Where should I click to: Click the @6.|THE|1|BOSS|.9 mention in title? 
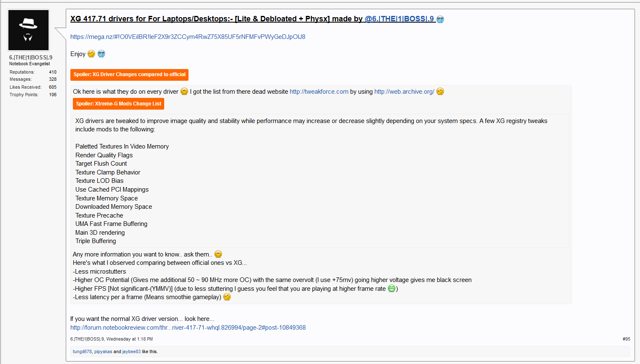click(399, 19)
